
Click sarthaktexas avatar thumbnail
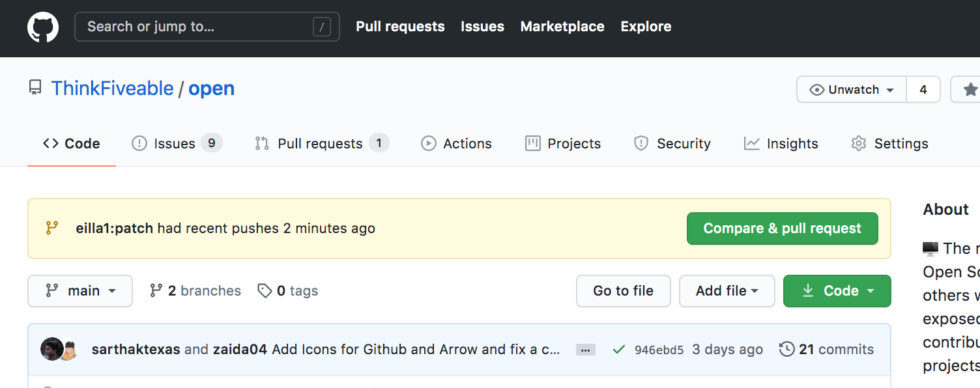[x=51, y=350]
